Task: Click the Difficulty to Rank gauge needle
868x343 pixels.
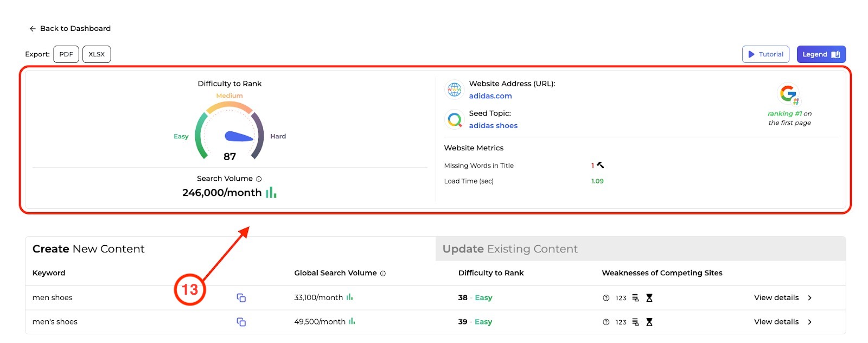Action: coord(239,136)
